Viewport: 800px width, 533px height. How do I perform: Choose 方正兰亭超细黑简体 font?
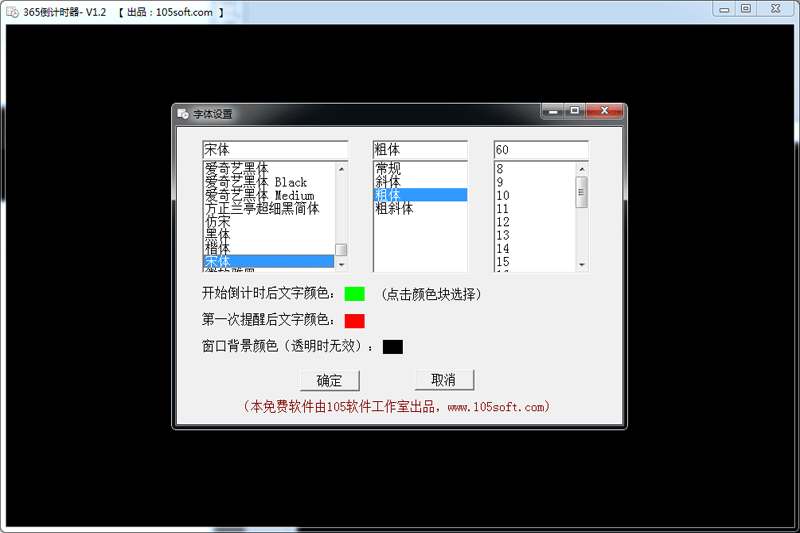tap(262, 208)
